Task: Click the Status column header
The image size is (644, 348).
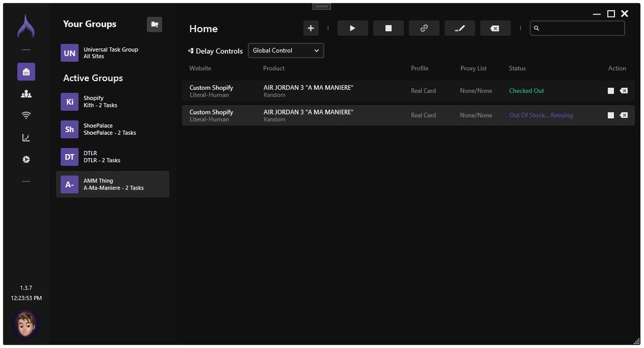Action: click(517, 68)
